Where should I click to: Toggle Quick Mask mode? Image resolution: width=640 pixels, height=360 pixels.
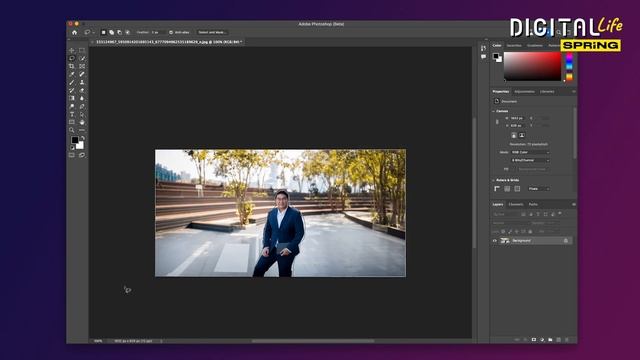click(72, 155)
